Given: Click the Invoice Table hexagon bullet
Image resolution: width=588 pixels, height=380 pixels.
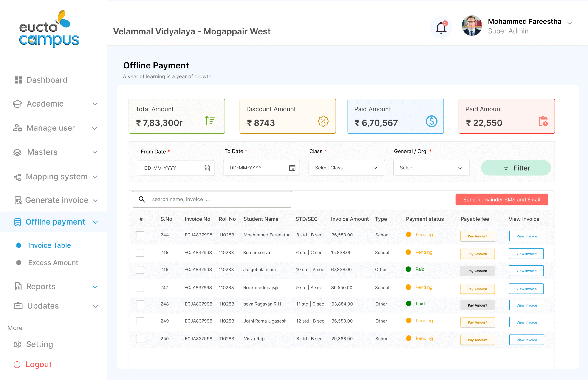Looking at the screenshot, I should click(19, 245).
